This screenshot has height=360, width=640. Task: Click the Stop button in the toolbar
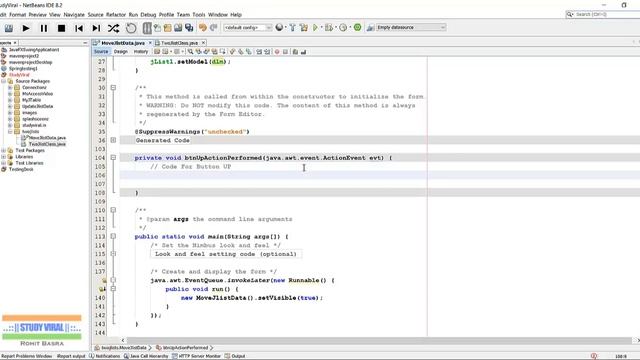[61, 28]
